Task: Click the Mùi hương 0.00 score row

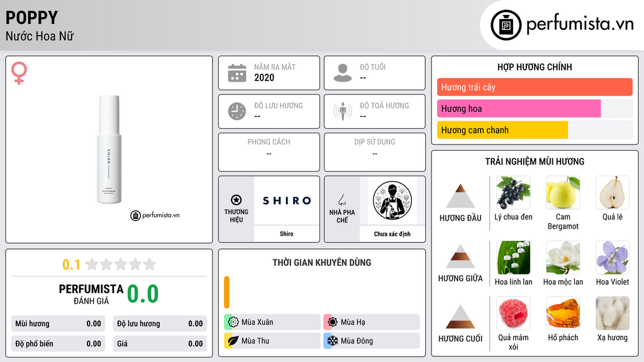Action: click(x=58, y=324)
